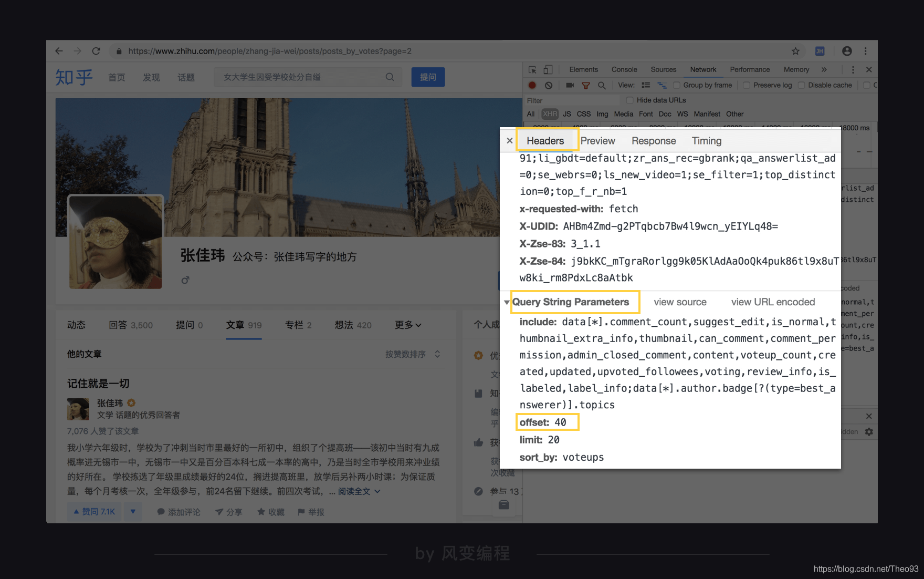Toggle device toolbar icon in DevTools

tap(548, 69)
